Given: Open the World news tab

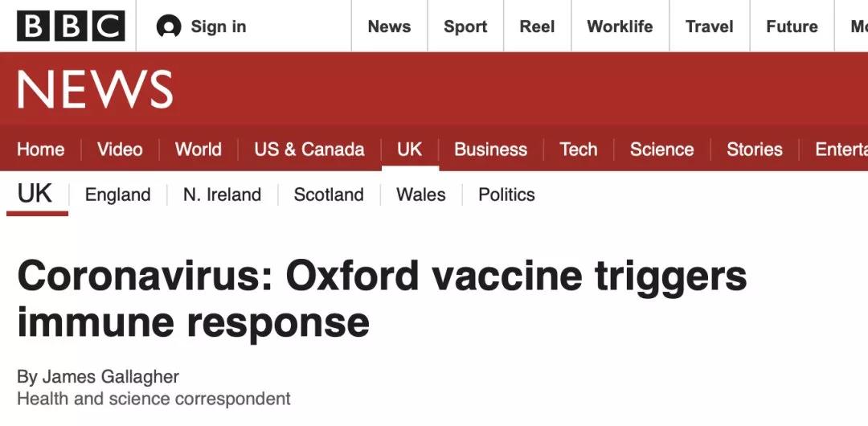Looking at the screenshot, I should (198, 150).
